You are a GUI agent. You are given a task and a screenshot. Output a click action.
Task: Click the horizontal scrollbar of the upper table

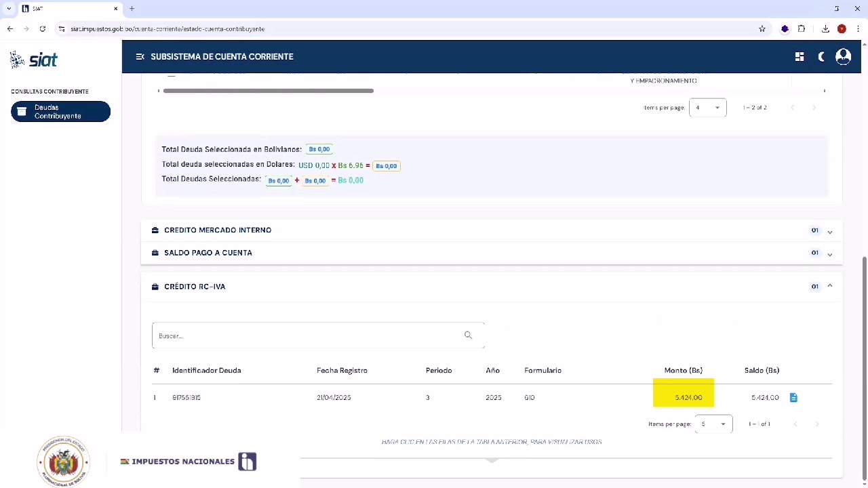point(269,91)
